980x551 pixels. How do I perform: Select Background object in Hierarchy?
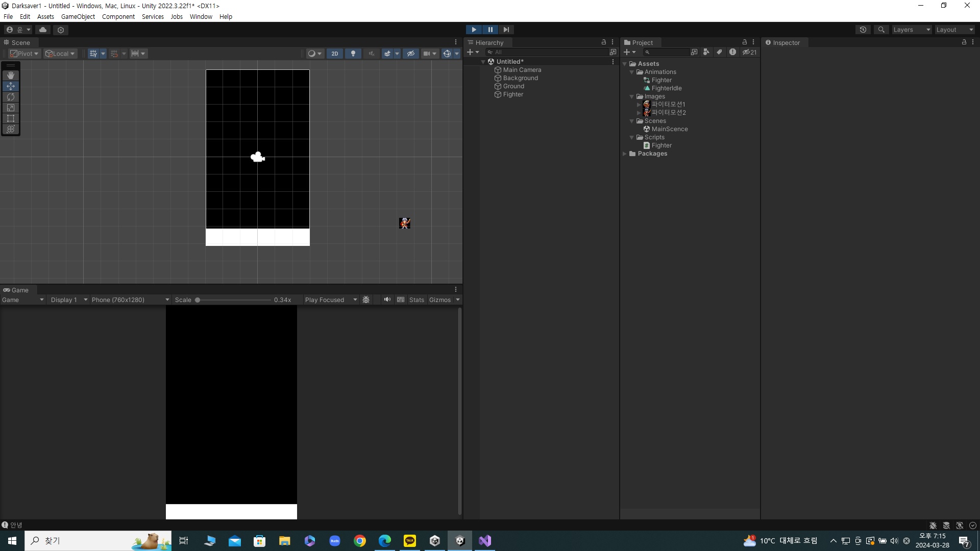521,78
